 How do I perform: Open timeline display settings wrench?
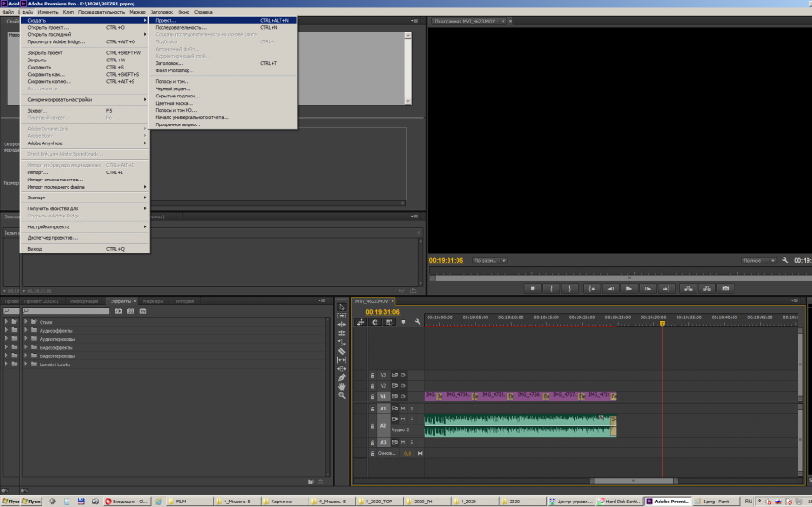(418, 322)
